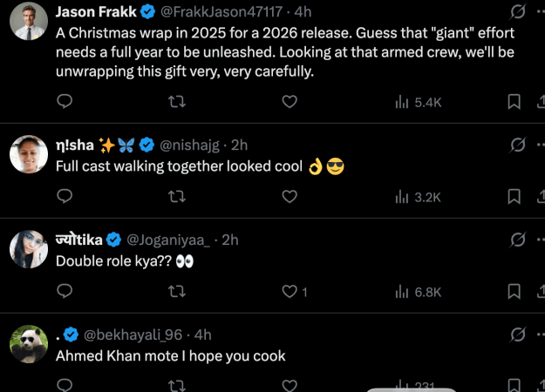Open Grok icon on Jason Frakk's tweet
545x392 pixels.
516,12
